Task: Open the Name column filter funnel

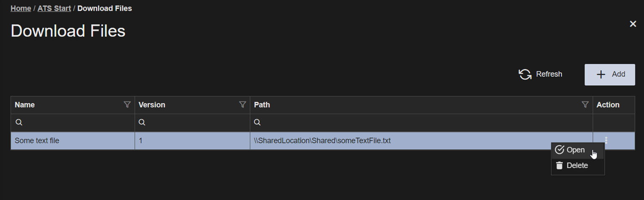Action: point(127,105)
